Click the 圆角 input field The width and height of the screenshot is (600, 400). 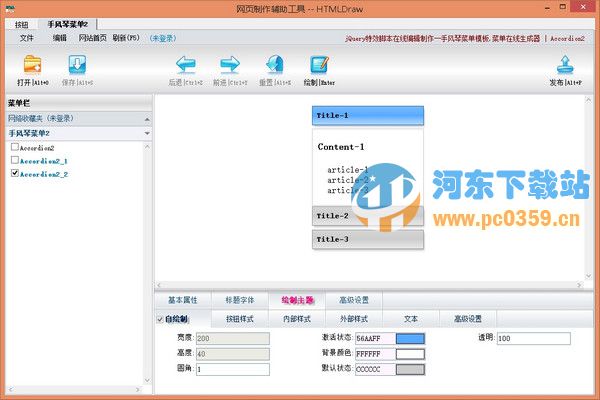pyautogui.click(x=233, y=369)
